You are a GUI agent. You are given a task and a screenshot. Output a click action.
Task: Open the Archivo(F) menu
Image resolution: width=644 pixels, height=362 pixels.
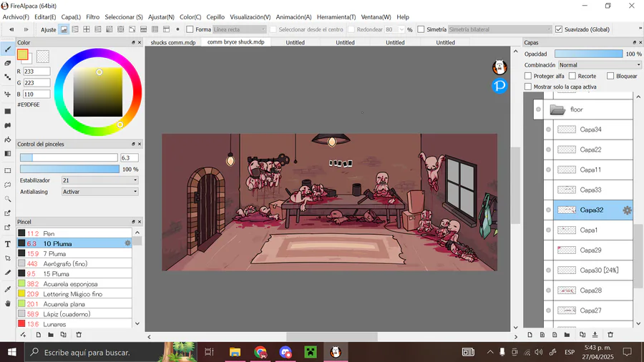coord(16,17)
